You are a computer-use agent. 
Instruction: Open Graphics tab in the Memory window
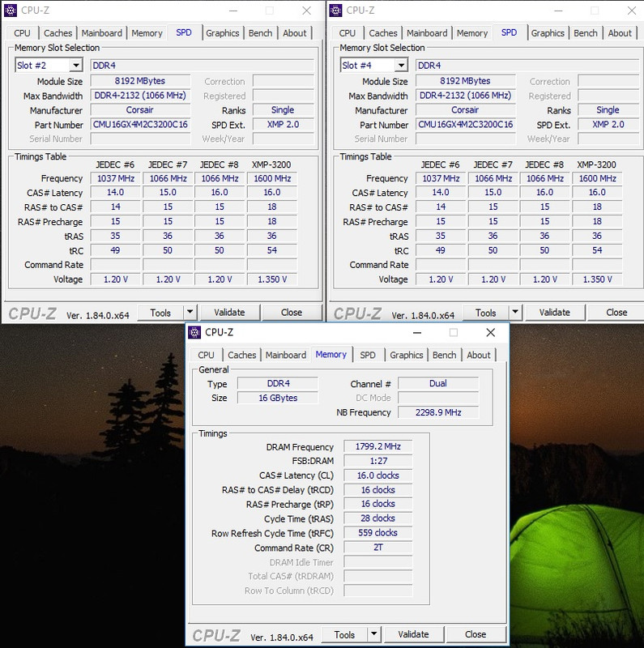(x=407, y=355)
